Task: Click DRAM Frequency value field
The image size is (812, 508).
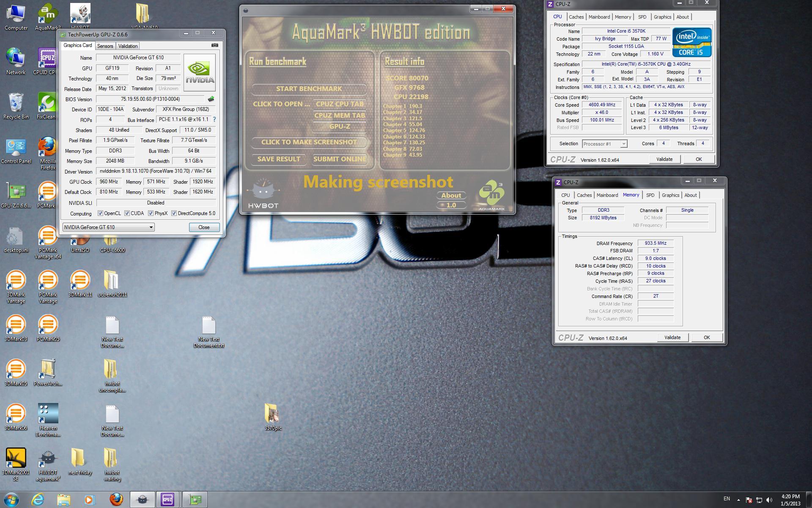Action: coord(656,243)
